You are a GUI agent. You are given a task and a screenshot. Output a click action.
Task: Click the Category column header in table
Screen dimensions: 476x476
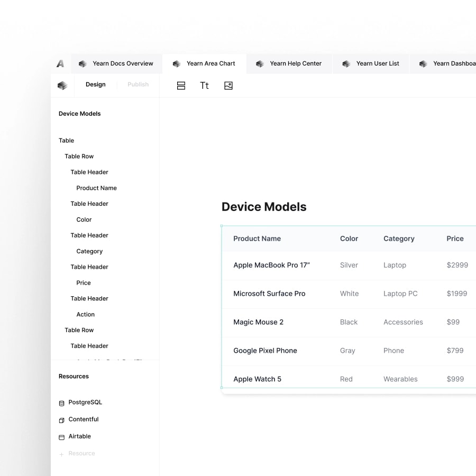(399, 239)
